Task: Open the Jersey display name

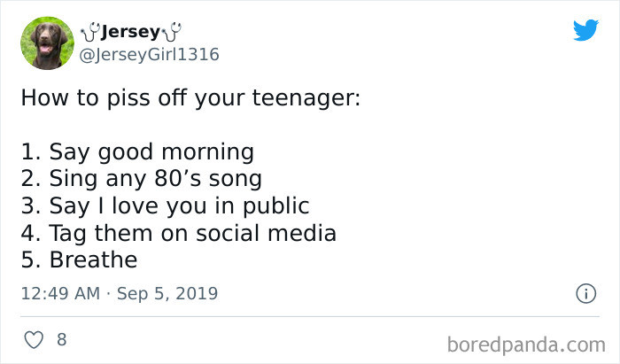Action: click(130, 32)
